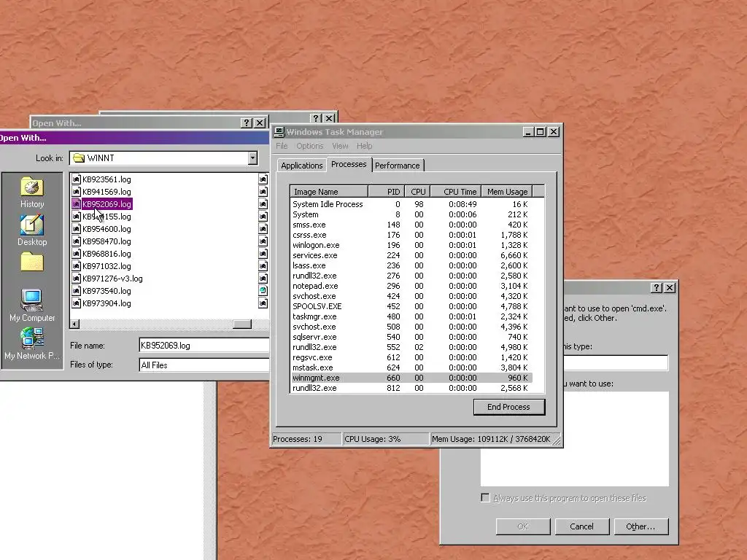Open the Files of type combo box
Viewport: 747px width, 560px height.
204,365
